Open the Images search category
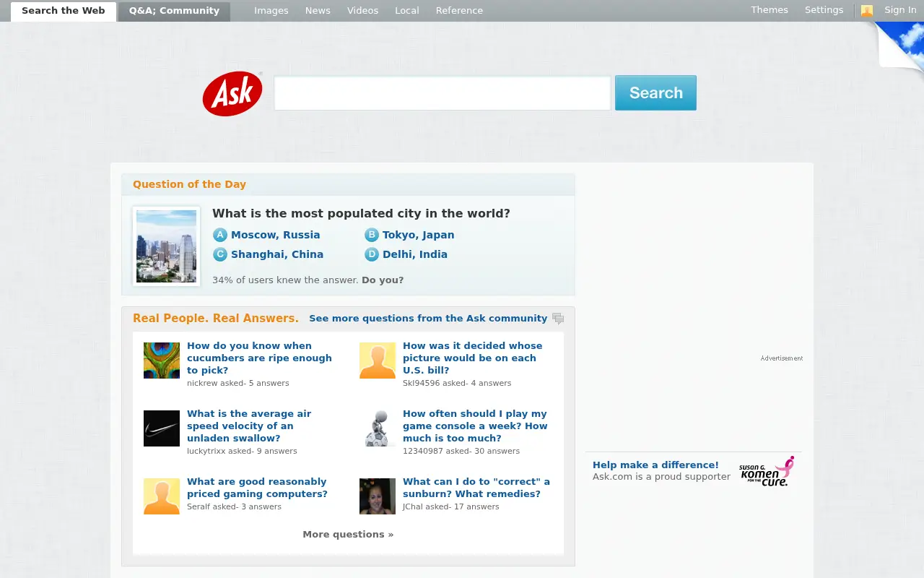 (271, 11)
